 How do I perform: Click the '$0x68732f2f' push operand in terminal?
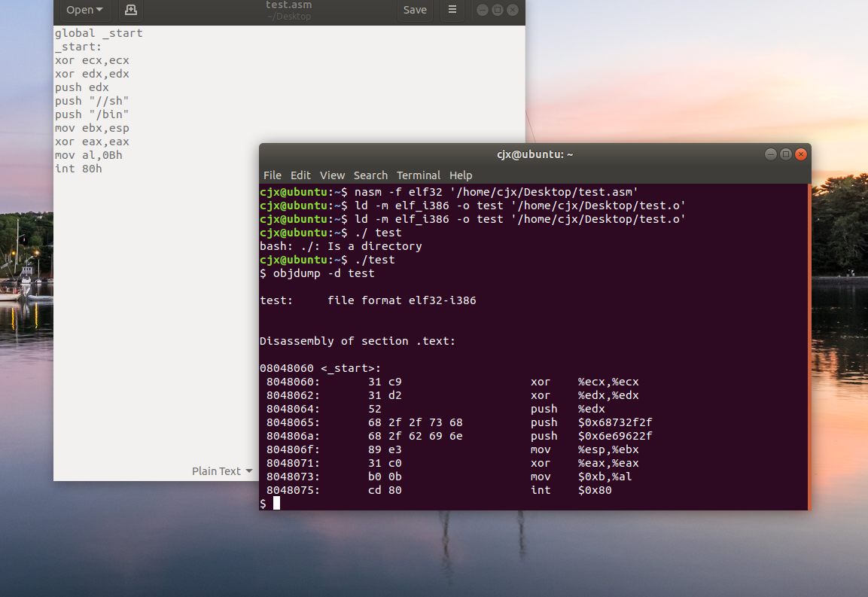click(x=615, y=422)
